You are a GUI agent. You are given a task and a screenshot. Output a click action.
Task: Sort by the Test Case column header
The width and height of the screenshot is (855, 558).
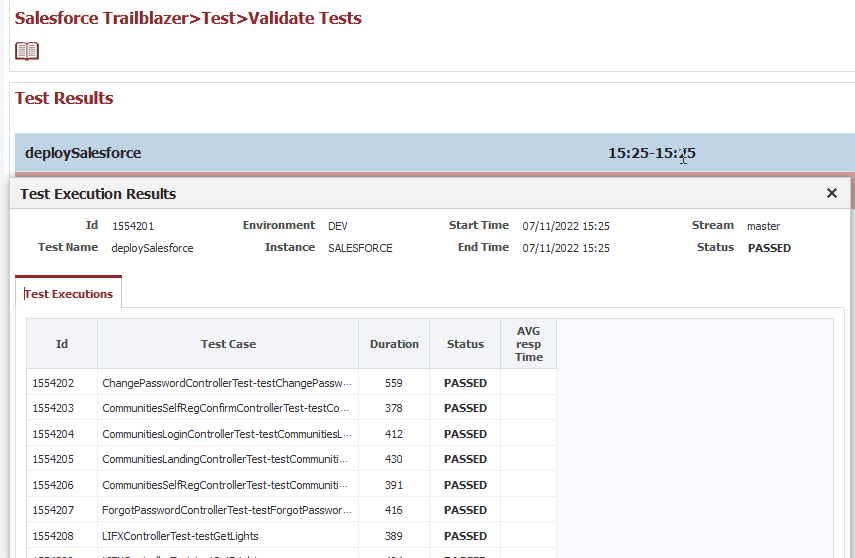click(x=228, y=344)
